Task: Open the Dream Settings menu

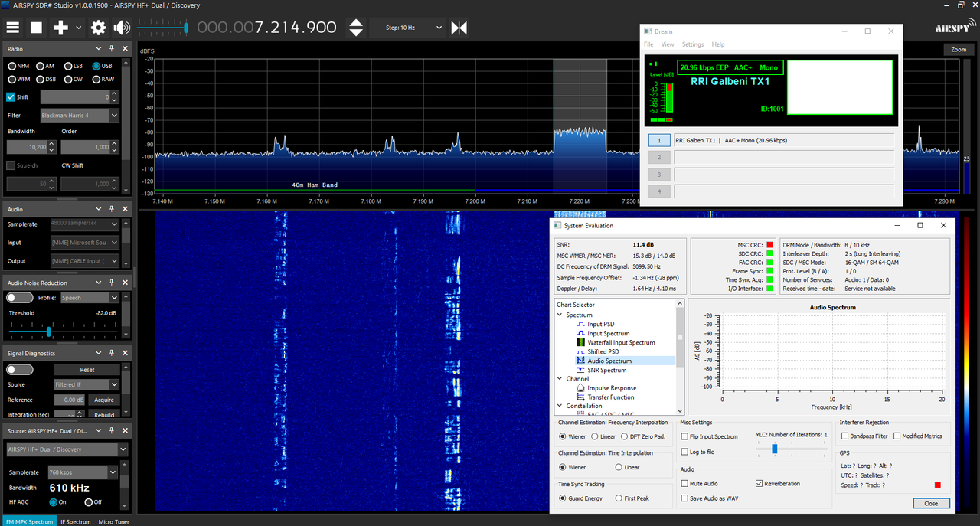Action: click(693, 44)
